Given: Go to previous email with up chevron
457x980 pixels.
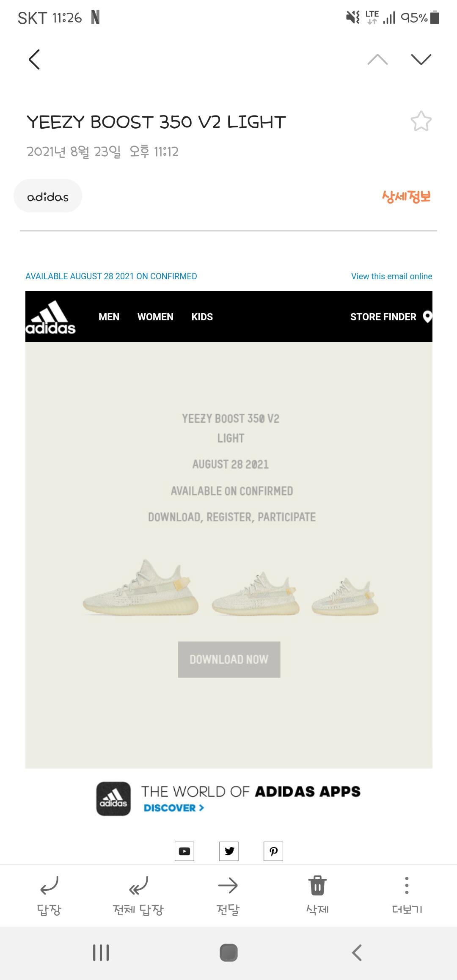Looking at the screenshot, I should coord(377,59).
